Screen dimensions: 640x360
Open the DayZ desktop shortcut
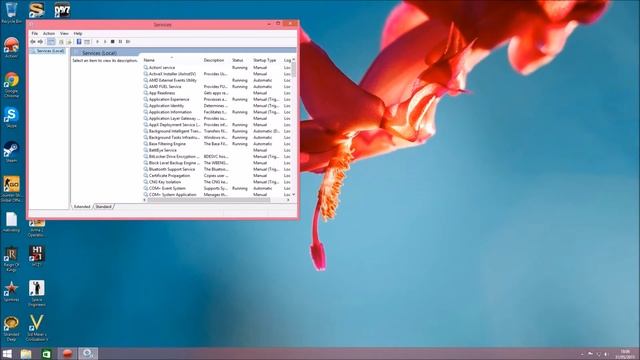point(62,10)
